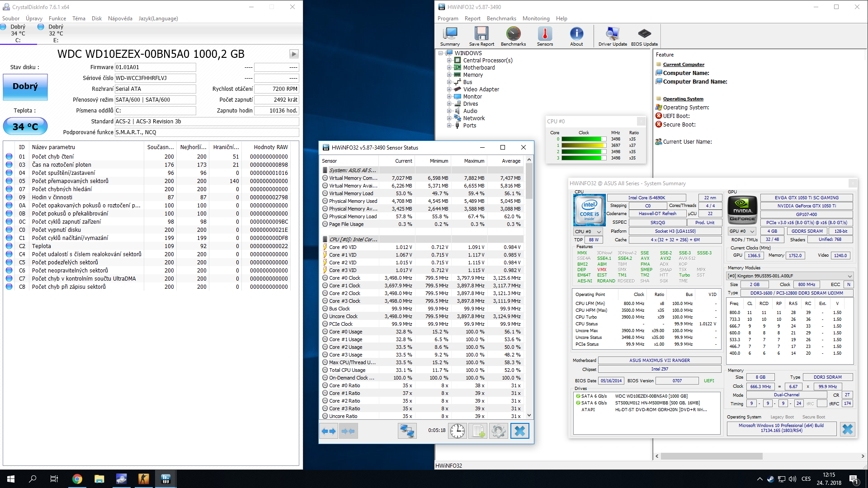This screenshot has height=488, width=868.
Task: Expand the Network tree node
Action: coord(449,118)
